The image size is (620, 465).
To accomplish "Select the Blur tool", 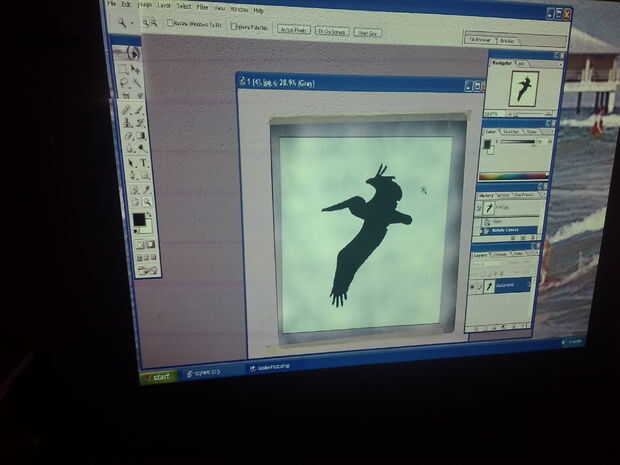I will 130,149.
